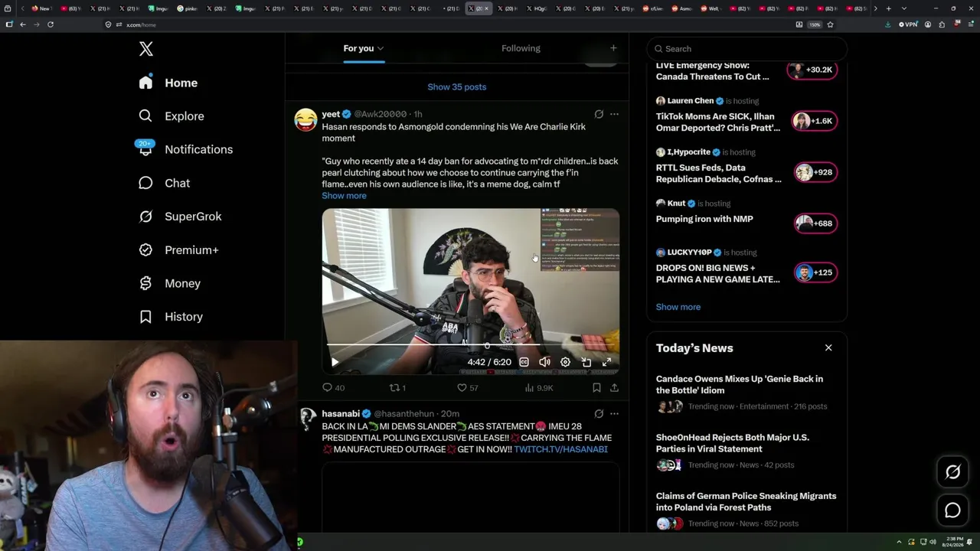Open the floating chat button

(x=953, y=510)
